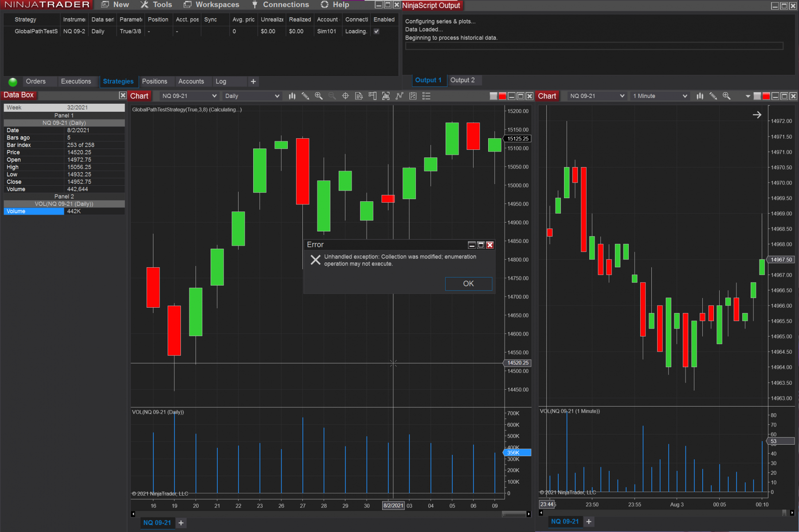The image size is (799, 532).
Task: Click OK in the Error dialog
Action: (468, 284)
